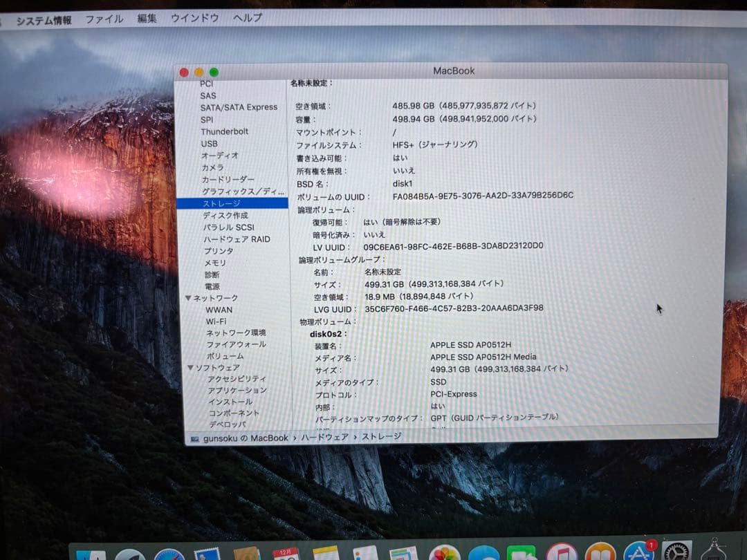
Task: Collapse the ソフトウェア section
Action: pos(191,367)
